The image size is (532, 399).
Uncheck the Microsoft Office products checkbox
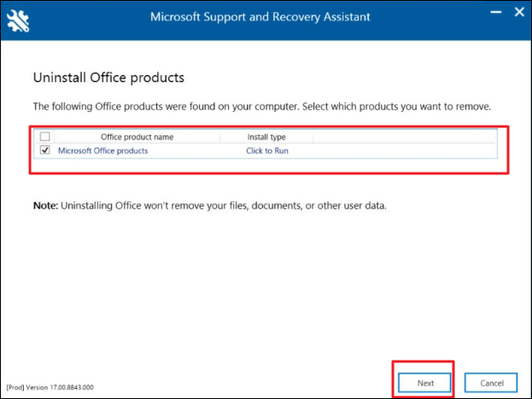click(x=44, y=150)
